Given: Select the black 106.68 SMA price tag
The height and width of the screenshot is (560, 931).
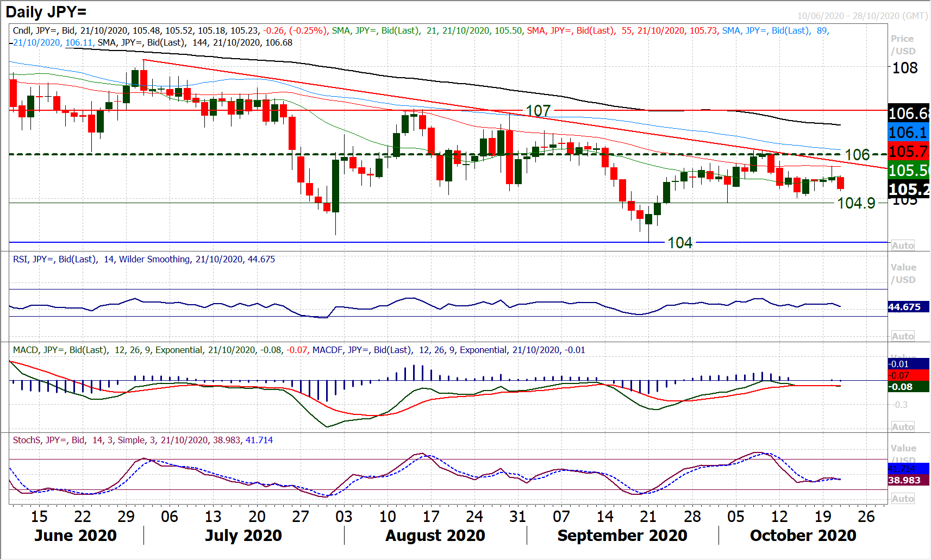Looking at the screenshot, I should pyautogui.click(x=908, y=114).
